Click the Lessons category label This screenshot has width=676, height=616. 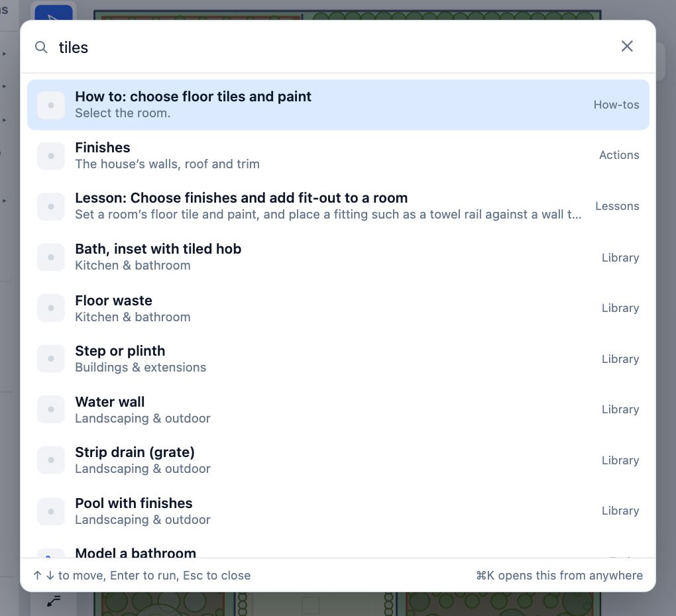click(x=617, y=206)
